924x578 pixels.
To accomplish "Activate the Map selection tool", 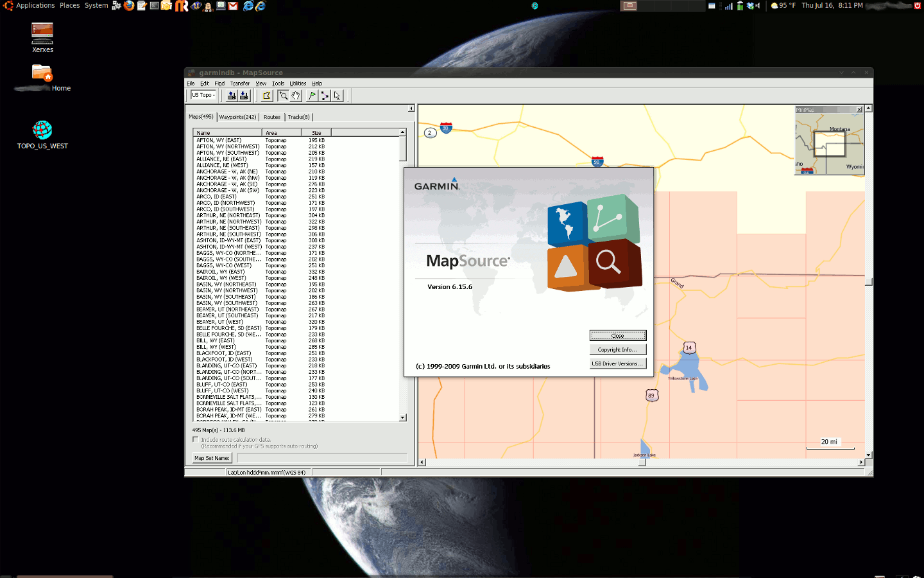I will pos(266,95).
